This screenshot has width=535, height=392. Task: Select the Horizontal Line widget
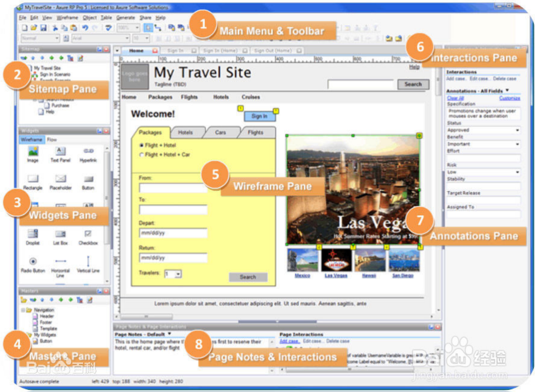pyautogui.click(x=60, y=261)
